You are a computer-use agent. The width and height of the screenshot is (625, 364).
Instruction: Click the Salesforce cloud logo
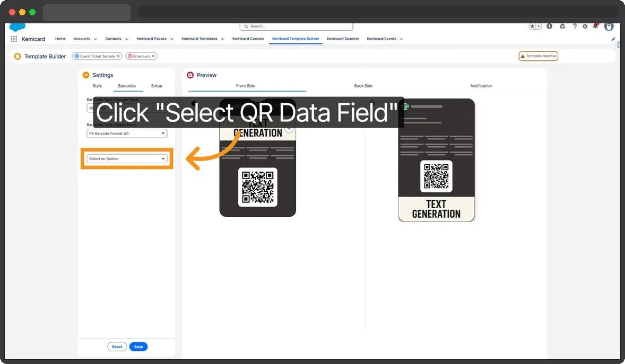[17, 27]
